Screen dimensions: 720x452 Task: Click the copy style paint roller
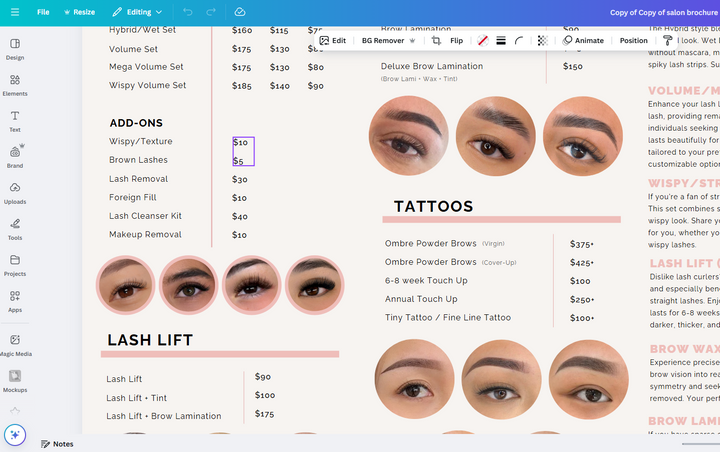(668, 41)
